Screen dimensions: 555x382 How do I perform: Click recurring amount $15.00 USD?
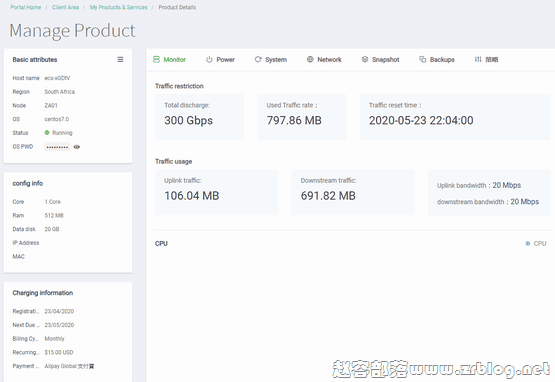click(x=59, y=353)
